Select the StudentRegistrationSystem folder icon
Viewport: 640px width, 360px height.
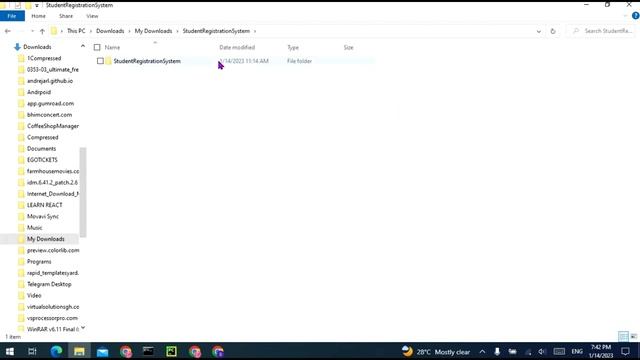(x=108, y=61)
